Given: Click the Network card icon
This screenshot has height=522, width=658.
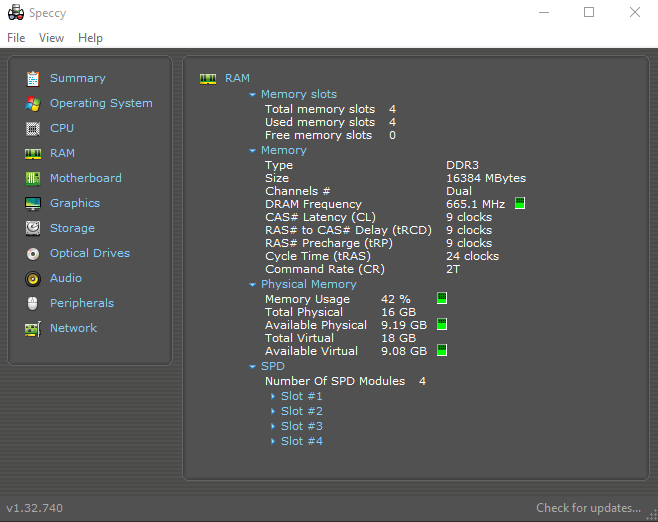Looking at the screenshot, I should pyautogui.click(x=33, y=329).
